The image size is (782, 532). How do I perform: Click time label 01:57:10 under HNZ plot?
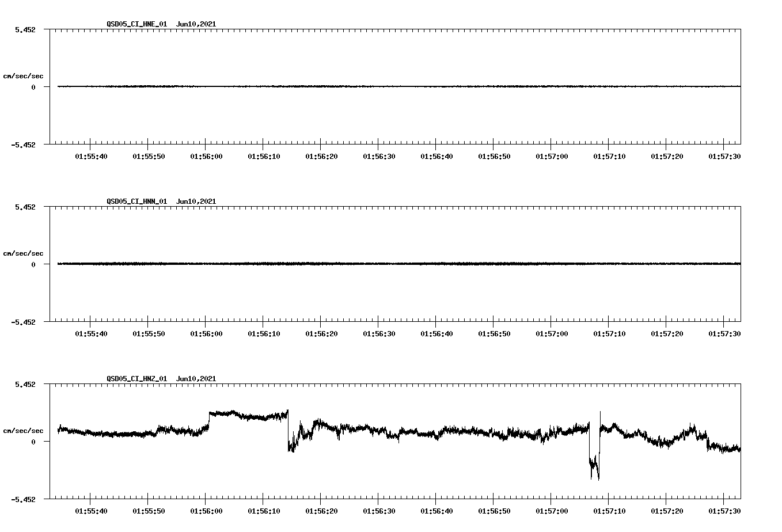tap(609, 511)
